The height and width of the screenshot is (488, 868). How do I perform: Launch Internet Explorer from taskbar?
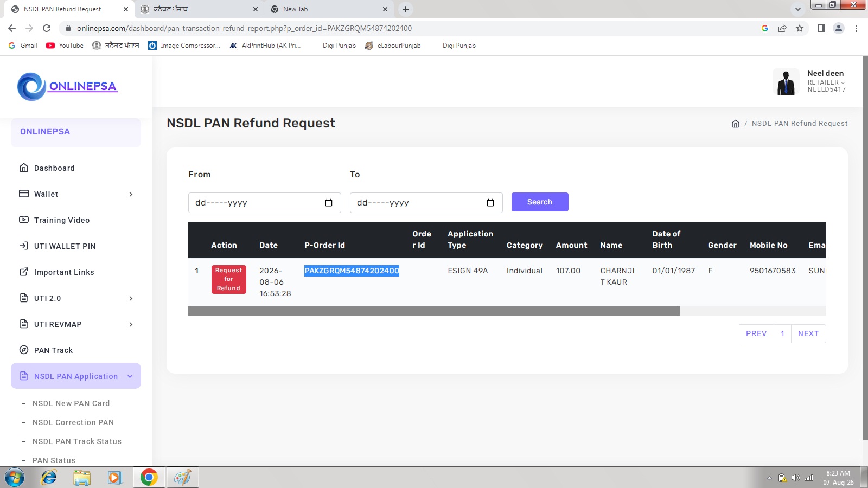(49, 478)
